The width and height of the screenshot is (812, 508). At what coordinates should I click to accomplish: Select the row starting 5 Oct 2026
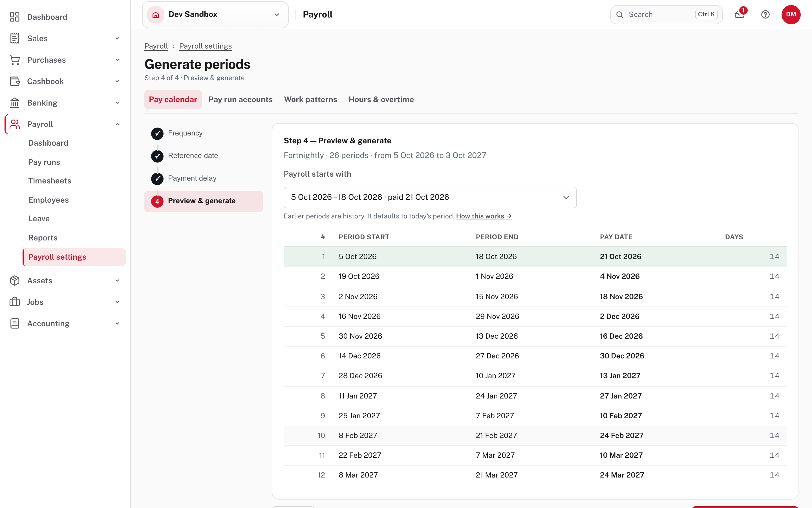click(x=535, y=257)
